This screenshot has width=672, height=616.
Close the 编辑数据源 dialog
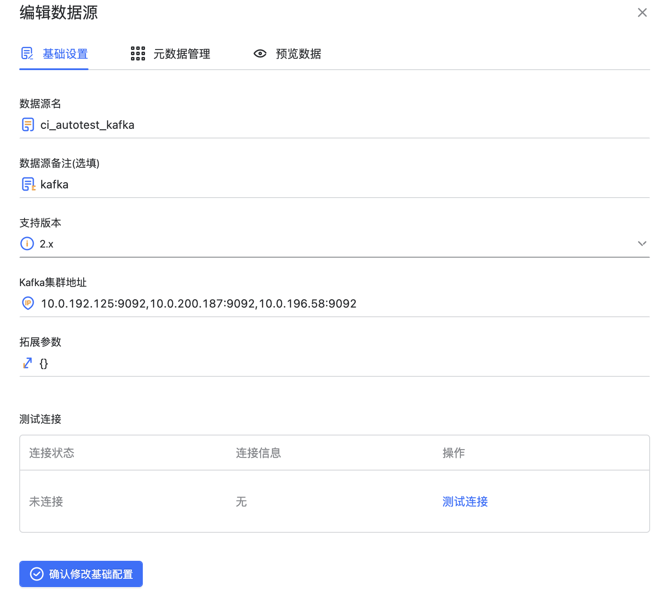642,13
